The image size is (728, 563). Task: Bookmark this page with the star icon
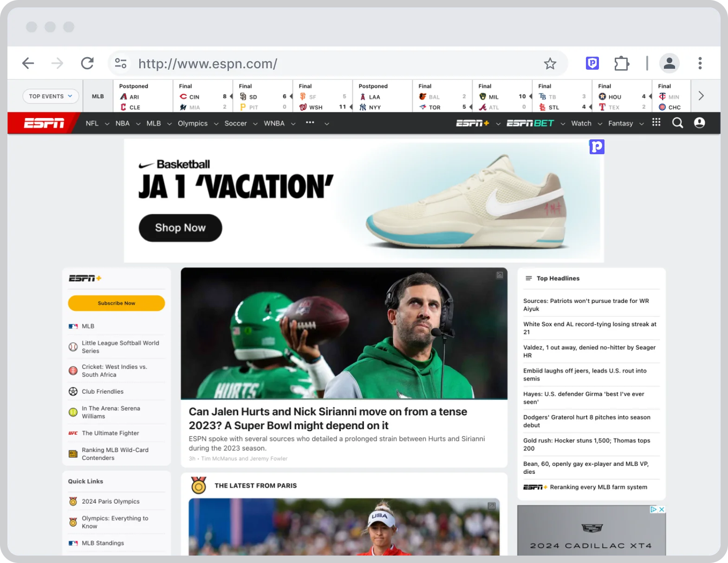(x=550, y=63)
